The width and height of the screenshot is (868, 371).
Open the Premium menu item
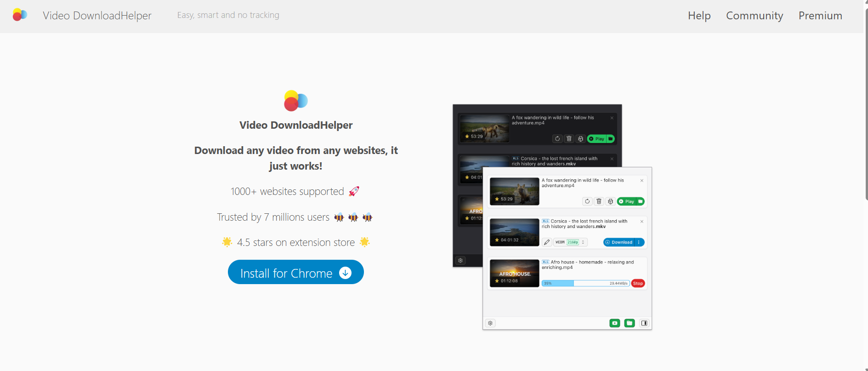(820, 16)
